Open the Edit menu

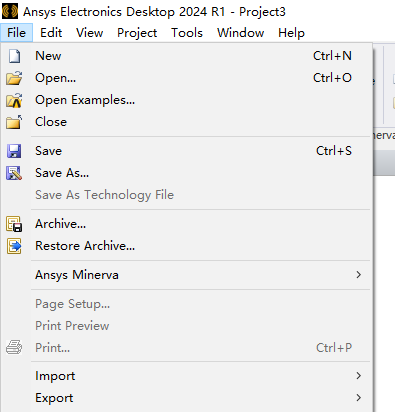pos(51,33)
